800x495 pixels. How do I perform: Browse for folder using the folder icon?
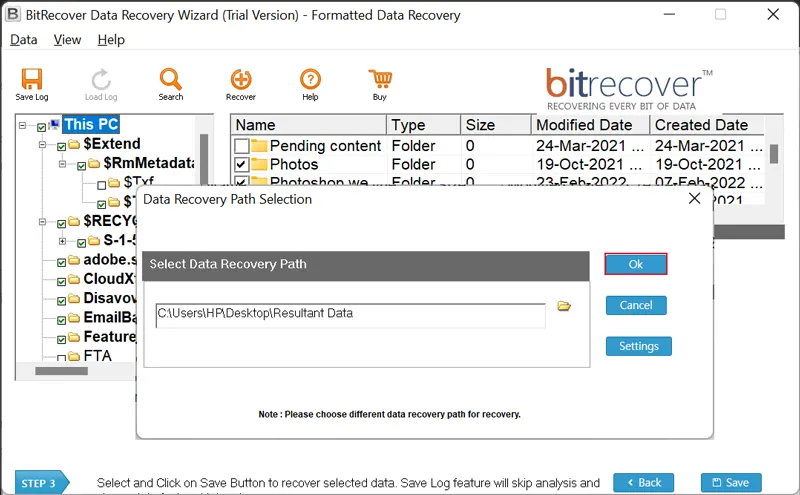coord(564,306)
